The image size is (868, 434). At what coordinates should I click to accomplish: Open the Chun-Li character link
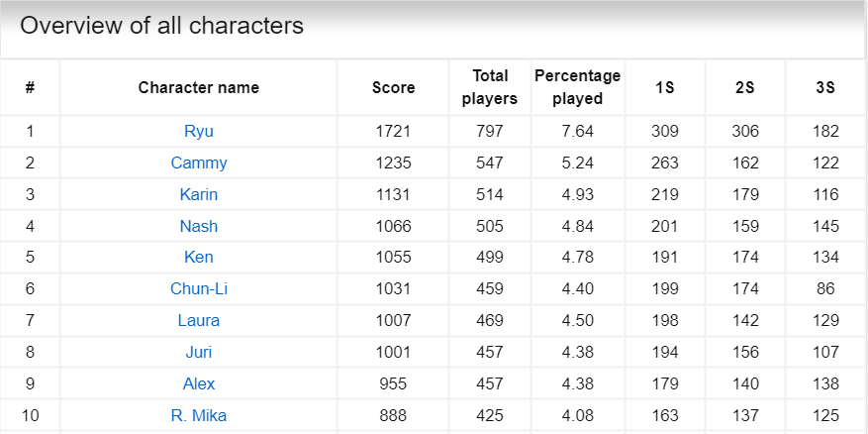coord(199,289)
